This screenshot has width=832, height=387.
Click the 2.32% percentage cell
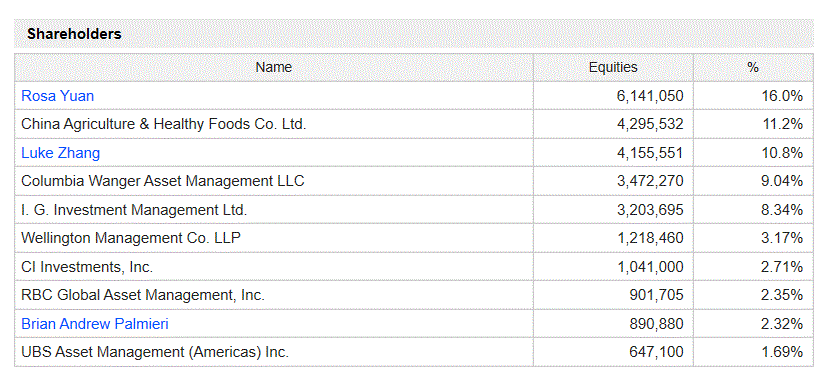pos(753,324)
